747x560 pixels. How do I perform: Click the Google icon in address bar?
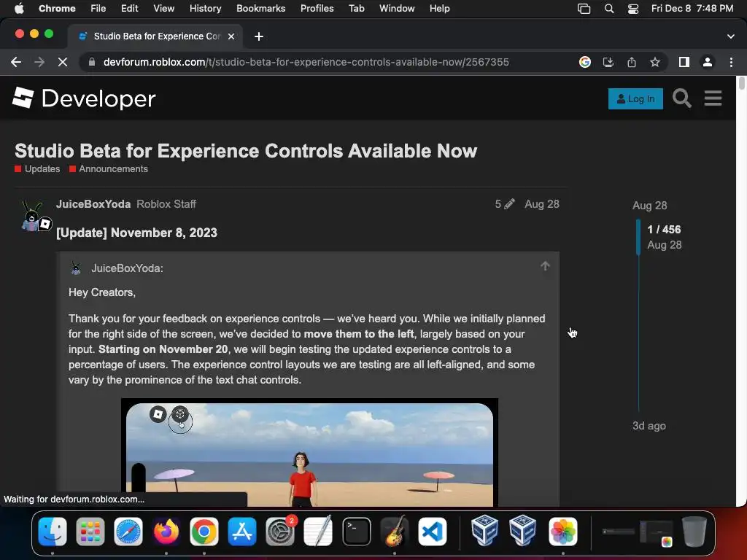[x=585, y=62]
